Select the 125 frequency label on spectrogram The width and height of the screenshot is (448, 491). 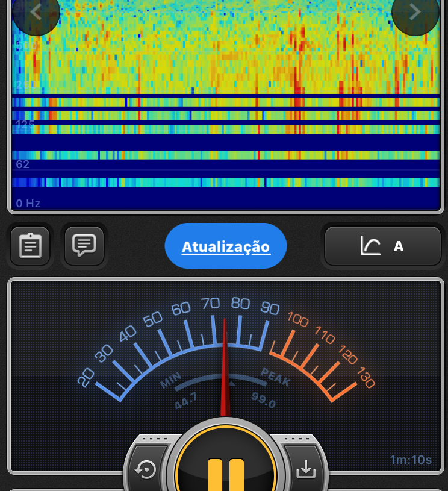click(25, 125)
